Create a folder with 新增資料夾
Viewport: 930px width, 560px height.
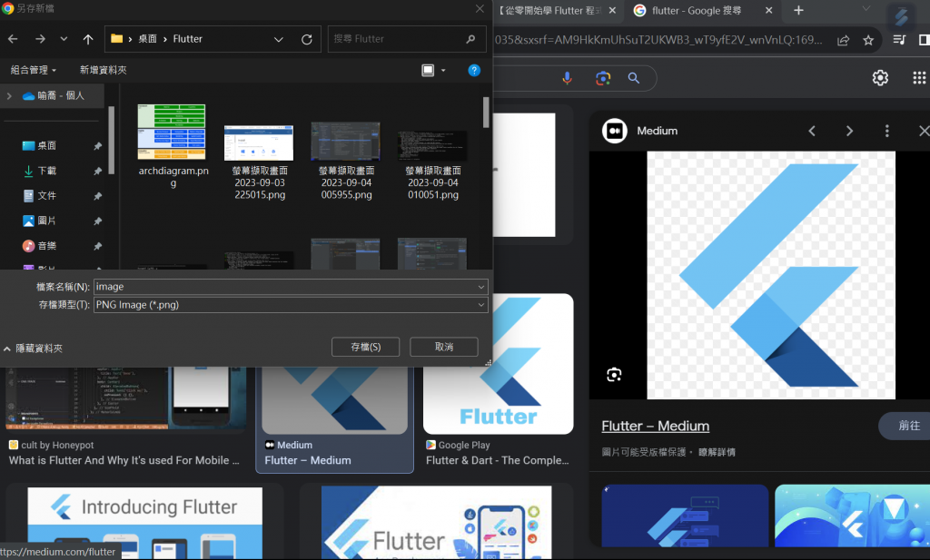coord(104,70)
